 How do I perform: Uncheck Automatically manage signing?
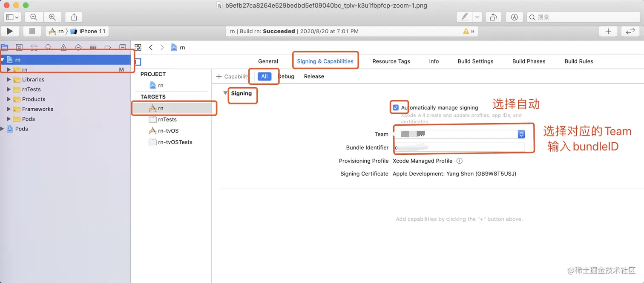pos(396,107)
